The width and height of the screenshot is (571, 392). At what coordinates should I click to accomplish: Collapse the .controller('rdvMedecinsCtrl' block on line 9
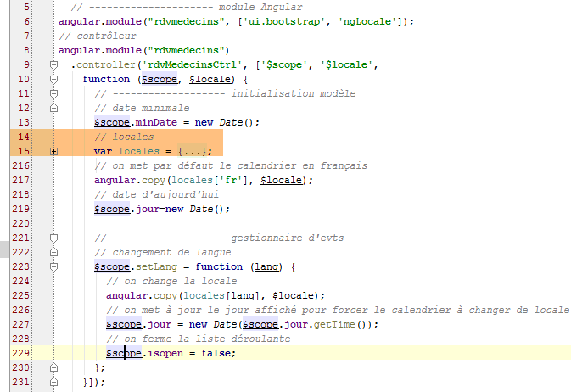pyautogui.click(x=53, y=64)
